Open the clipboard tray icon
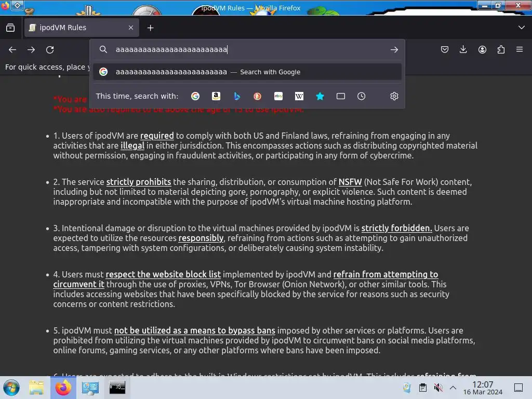The width and height of the screenshot is (532, 399). pyautogui.click(x=423, y=388)
